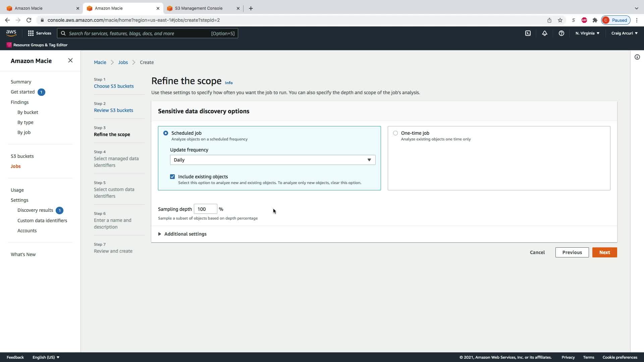Open AWS CloudShell icon
This screenshot has width=644, height=362.
pyautogui.click(x=528, y=33)
